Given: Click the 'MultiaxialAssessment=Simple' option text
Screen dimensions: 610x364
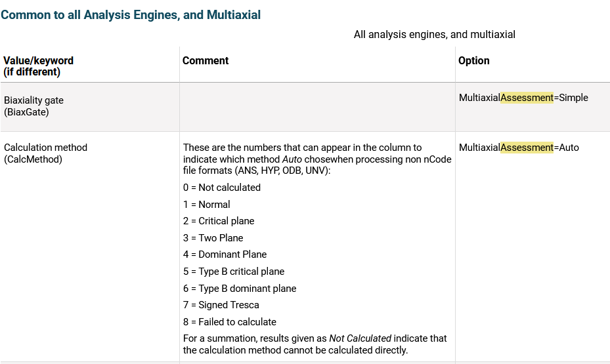Looking at the screenshot, I should pyautogui.click(x=523, y=98).
